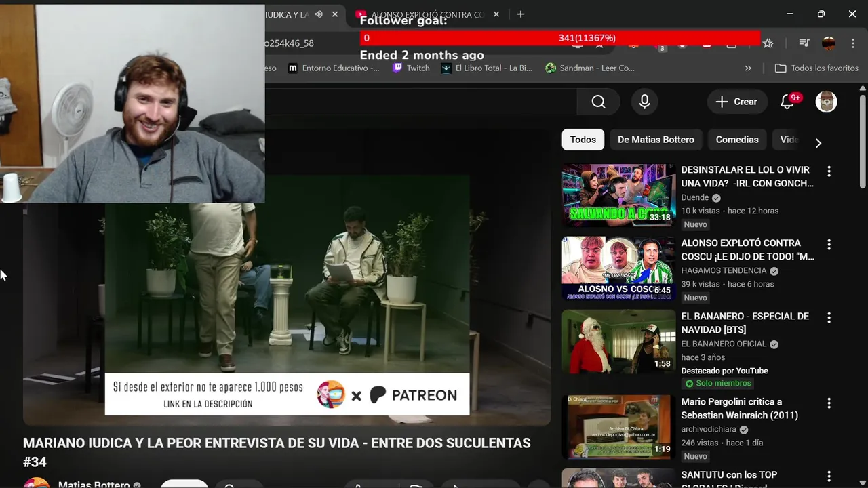The image size is (868, 488).
Task: Go to EL BANANERO OFICIAL channel
Action: (x=724, y=344)
